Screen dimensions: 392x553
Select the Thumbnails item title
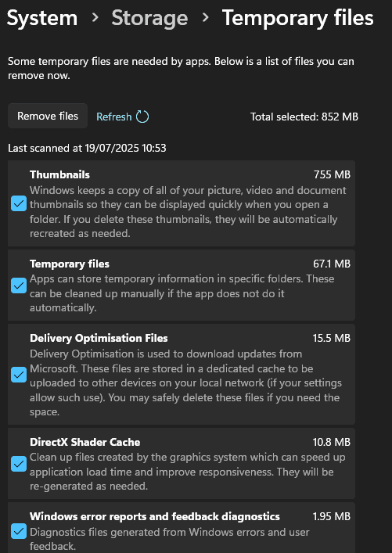point(59,174)
